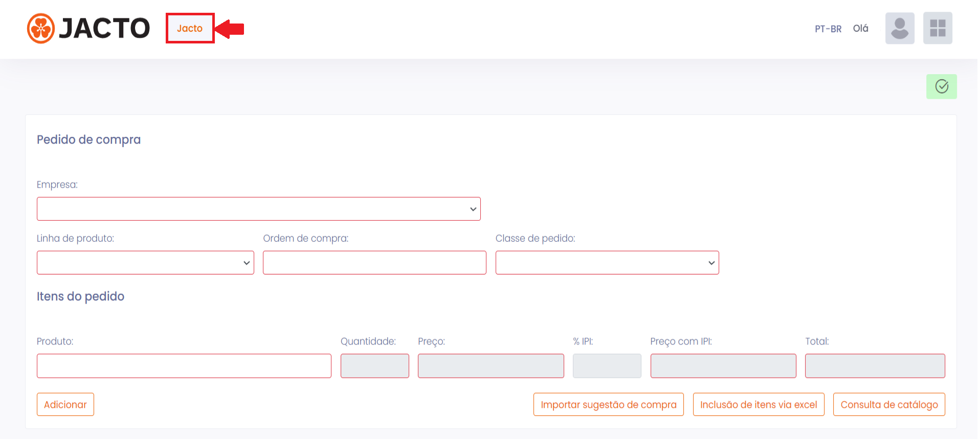Focus the Produto input field
Viewport: 980px width, 439px height.
tap(184, 366)
